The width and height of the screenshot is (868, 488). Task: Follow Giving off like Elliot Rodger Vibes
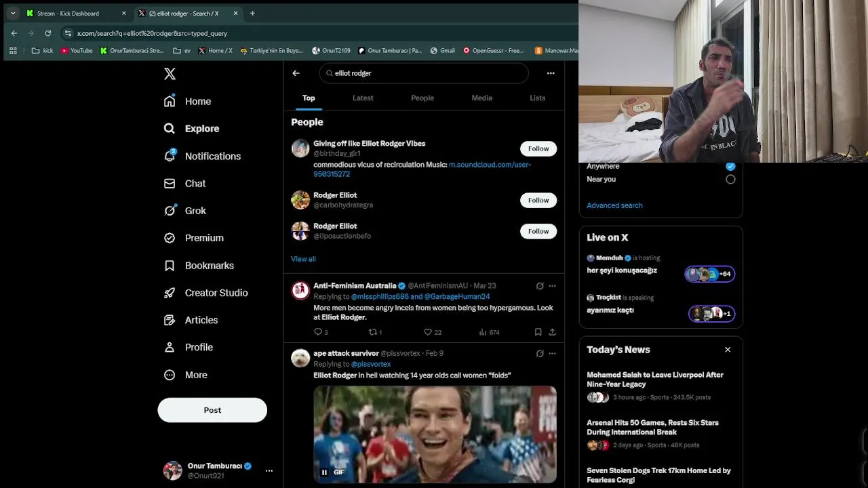coord(538,148)
